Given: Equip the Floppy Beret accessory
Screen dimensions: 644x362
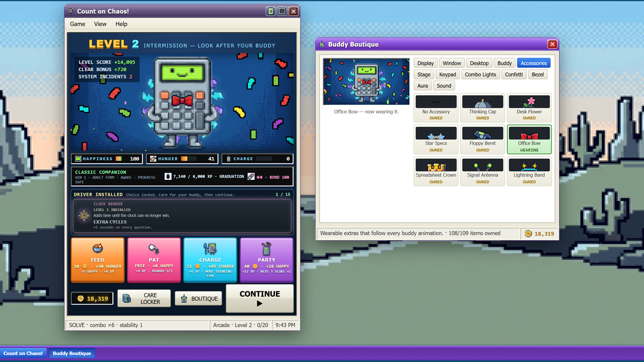Looking at the screenshot, I should pos(482,139).
